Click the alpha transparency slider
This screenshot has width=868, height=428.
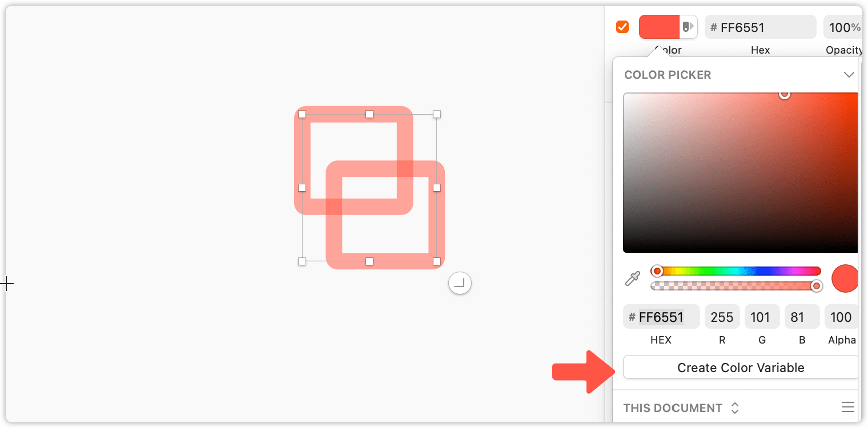[x=736, y=286]
